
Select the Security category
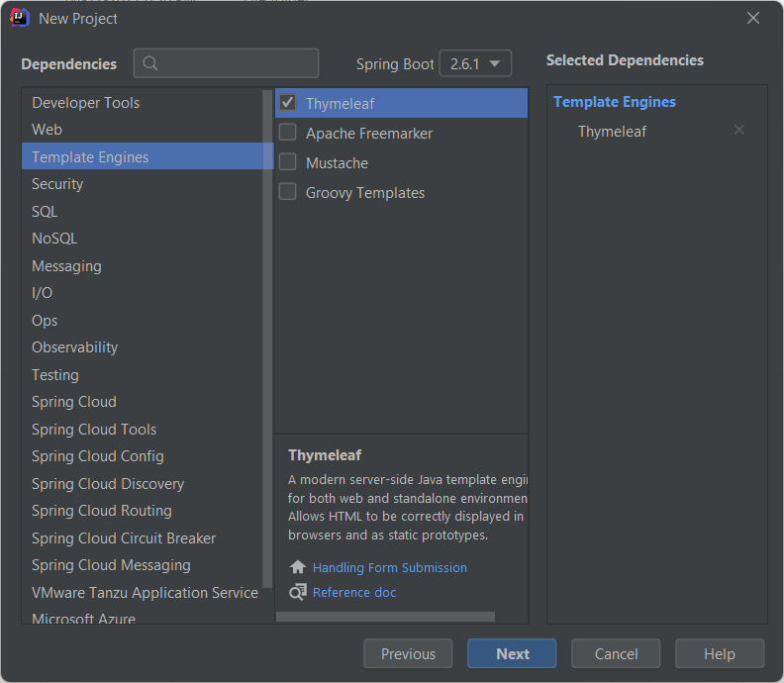coord(57,184)
